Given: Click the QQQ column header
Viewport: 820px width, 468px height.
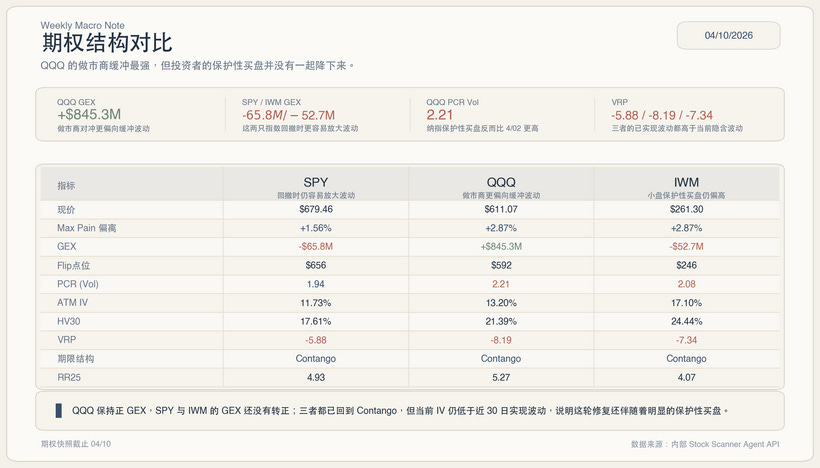Looking at the screenshot, I should tap(501, 182).
